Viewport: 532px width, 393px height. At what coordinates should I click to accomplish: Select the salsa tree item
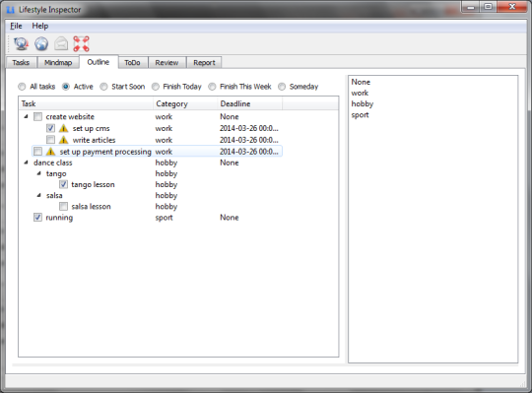click(54, 195)
